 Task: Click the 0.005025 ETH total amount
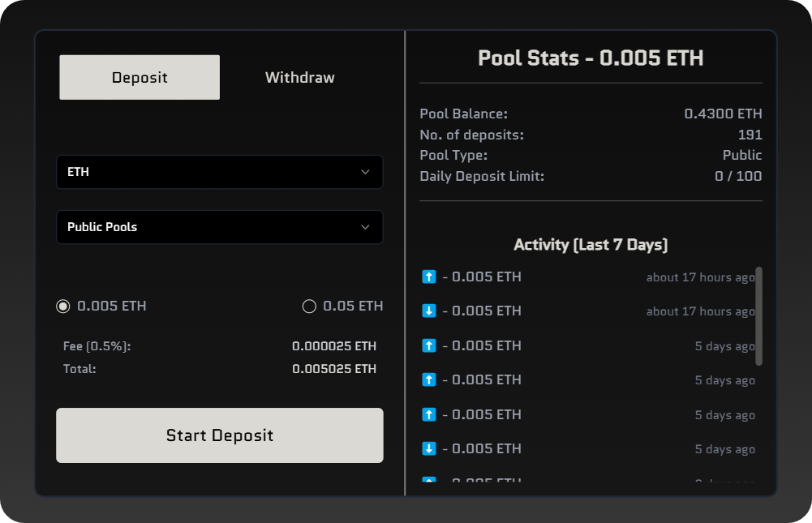[x=334, y=369]
